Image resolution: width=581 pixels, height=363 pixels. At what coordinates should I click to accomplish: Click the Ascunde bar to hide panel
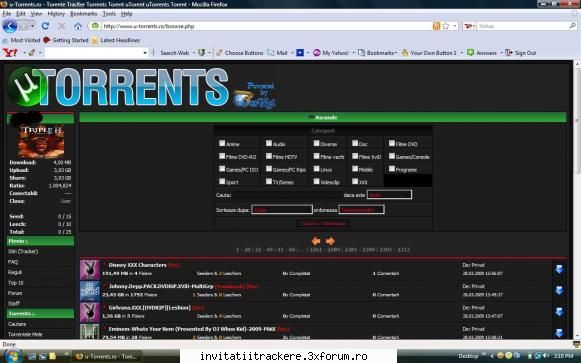point(323,117)
